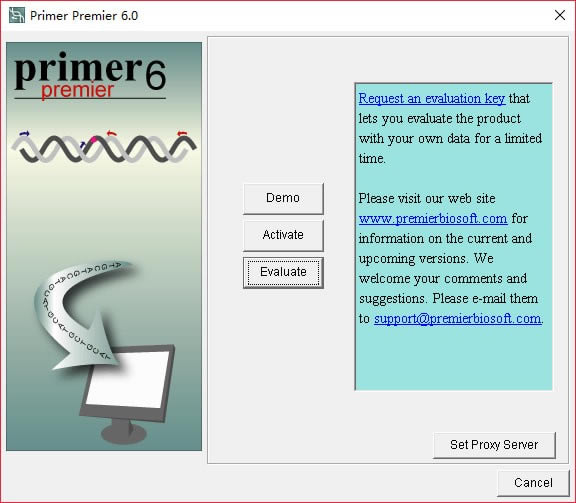576x503 pixels.
Task: Visit the www.premierbiosoft.com link
Action: [x=433, y=219]
